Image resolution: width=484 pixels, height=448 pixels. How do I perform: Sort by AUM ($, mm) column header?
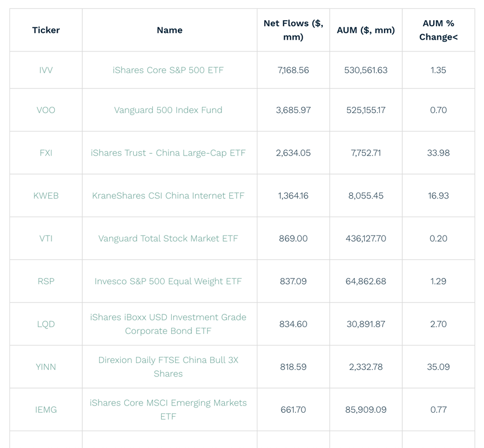(x=365, y=30)
